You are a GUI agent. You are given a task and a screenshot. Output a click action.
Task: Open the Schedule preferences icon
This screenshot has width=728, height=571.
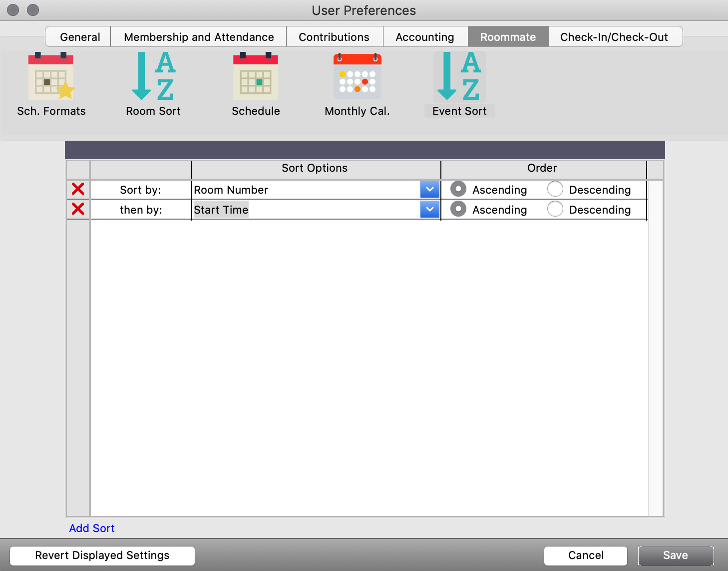point(255,78)
